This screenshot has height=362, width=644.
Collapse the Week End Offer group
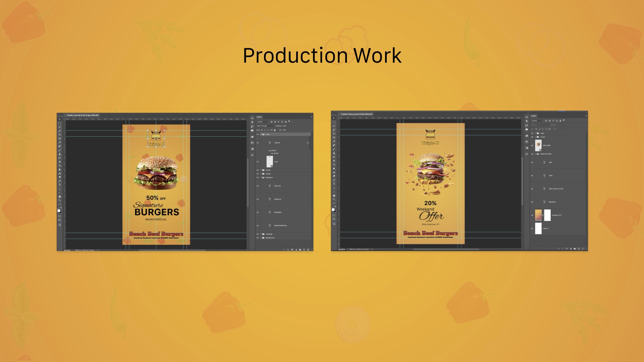535,154
